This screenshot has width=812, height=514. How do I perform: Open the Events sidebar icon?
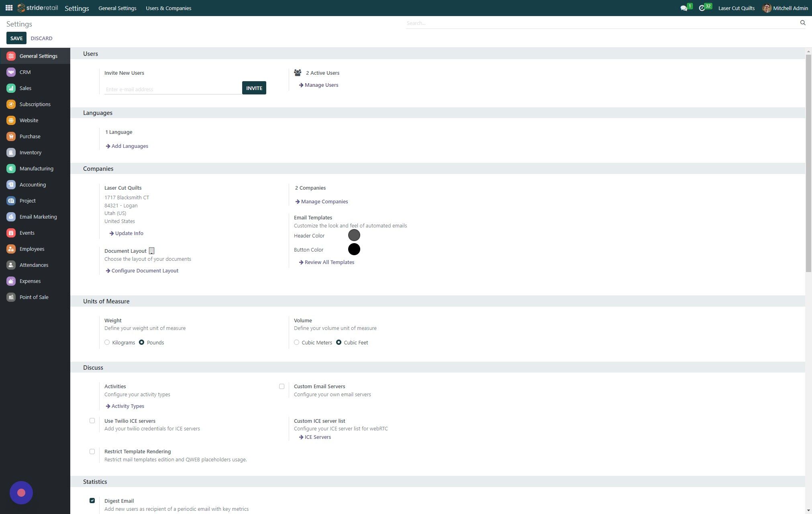click(11, 233)
